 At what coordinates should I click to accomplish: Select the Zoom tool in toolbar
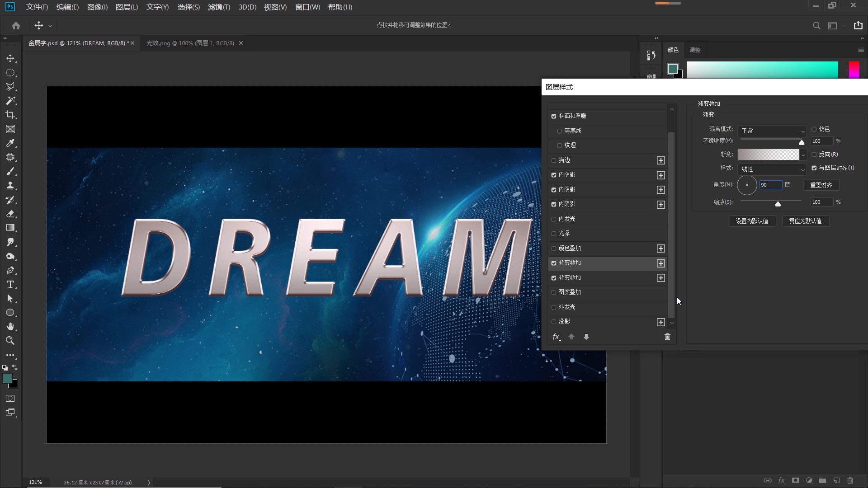pyautogui.click(x=10, y=341)
